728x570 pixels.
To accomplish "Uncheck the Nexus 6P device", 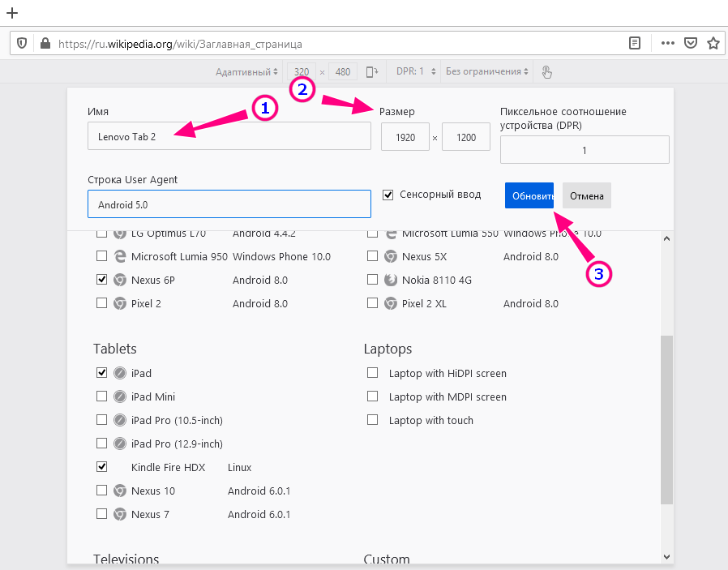I will click(x=101, y=280).
